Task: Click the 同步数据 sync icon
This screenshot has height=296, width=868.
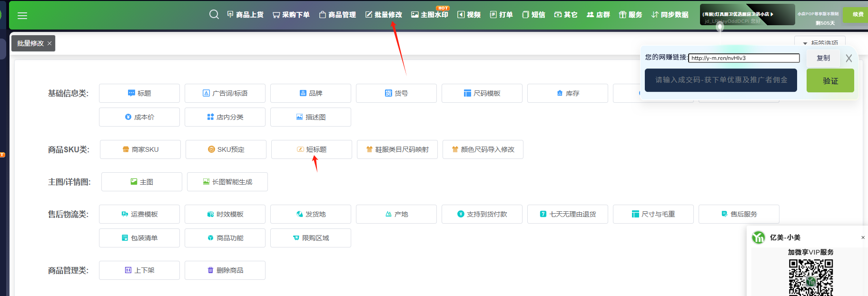Action: [655, 15]
